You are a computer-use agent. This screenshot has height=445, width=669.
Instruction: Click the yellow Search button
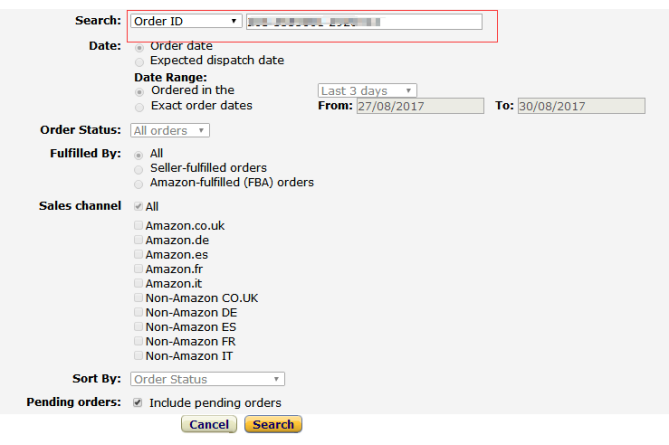coord(273,424)
